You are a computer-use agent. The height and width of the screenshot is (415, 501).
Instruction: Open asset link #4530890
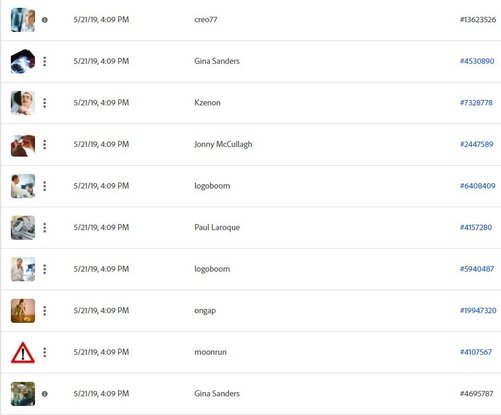point(477,61)
